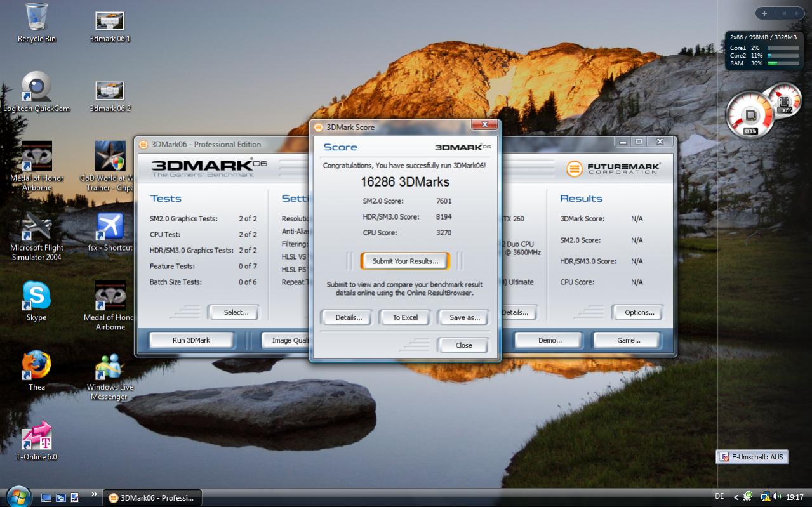Viewport: 812px width, 507px height.
Task: Click 16286 3DMarks score text
Action: [405, 182]
